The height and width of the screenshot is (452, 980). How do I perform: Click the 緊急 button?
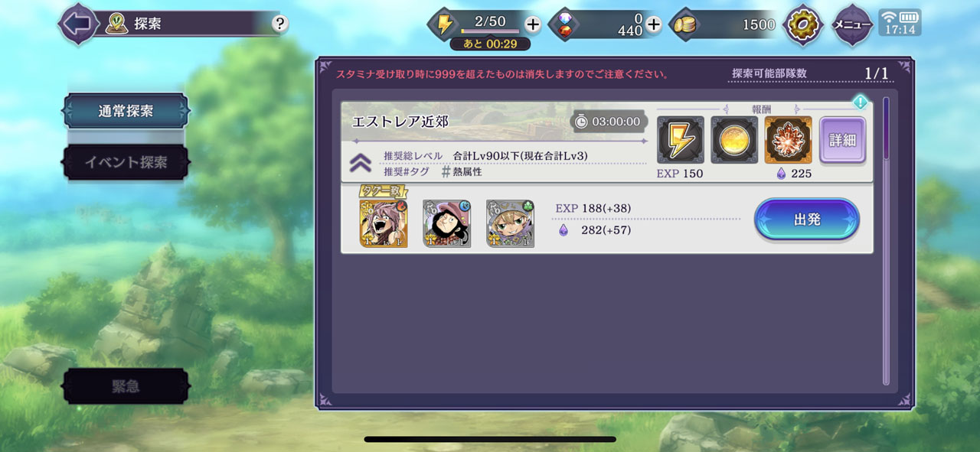[x=126, y=386]
